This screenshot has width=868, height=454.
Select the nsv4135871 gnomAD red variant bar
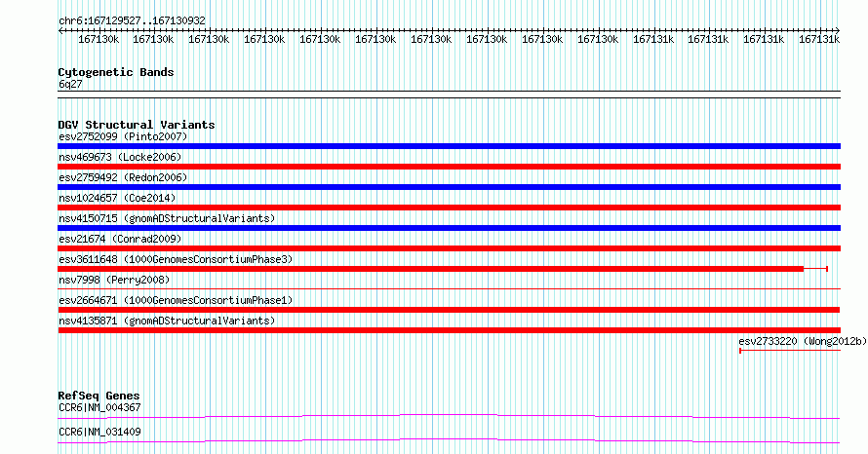(x=449, y=330)
